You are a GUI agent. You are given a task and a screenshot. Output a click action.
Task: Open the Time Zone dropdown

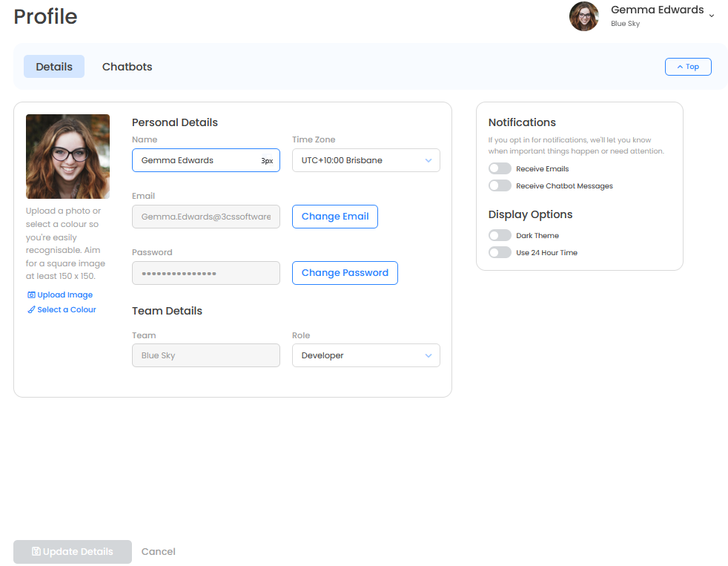tap(365, 160)
